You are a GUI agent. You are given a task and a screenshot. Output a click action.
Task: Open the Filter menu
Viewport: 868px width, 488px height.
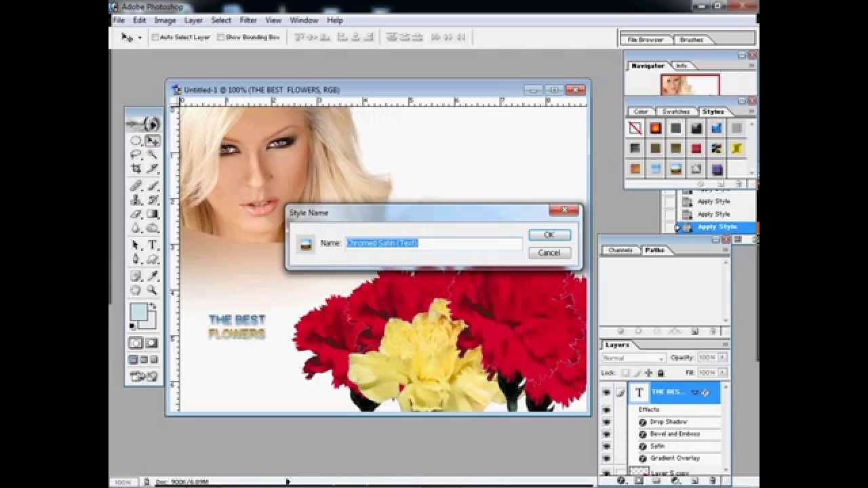[x=248, y=20]
